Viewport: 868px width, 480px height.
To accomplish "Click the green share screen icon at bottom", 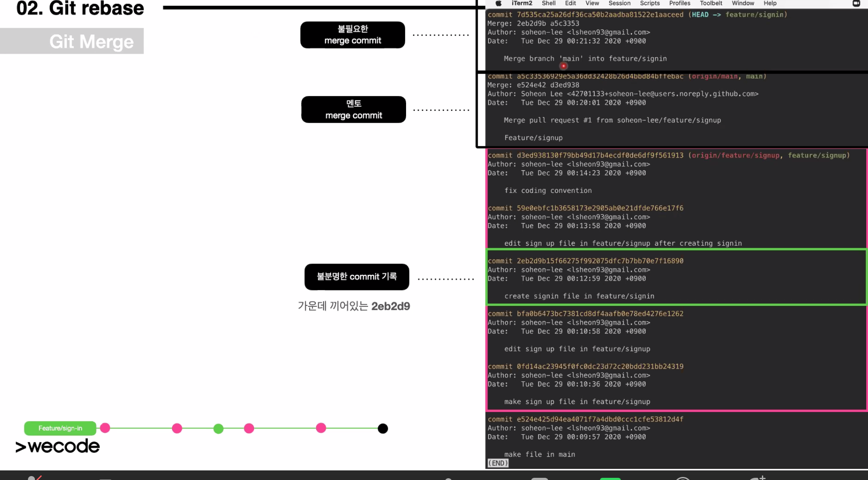I will [x=610, y=478].
